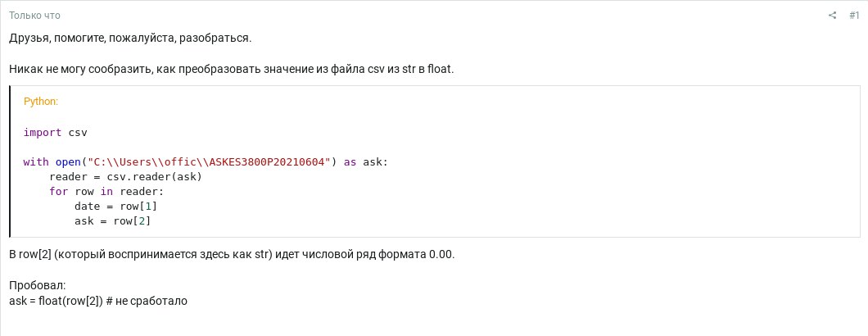Screen dimensions: 868x336
Task: Click the share icon beside post number
Action: [x=832, y=16]
